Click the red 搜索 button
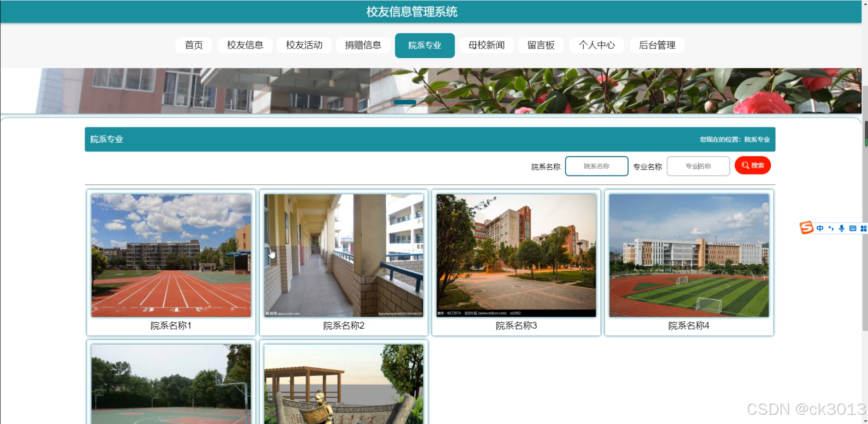 (753, 165)
